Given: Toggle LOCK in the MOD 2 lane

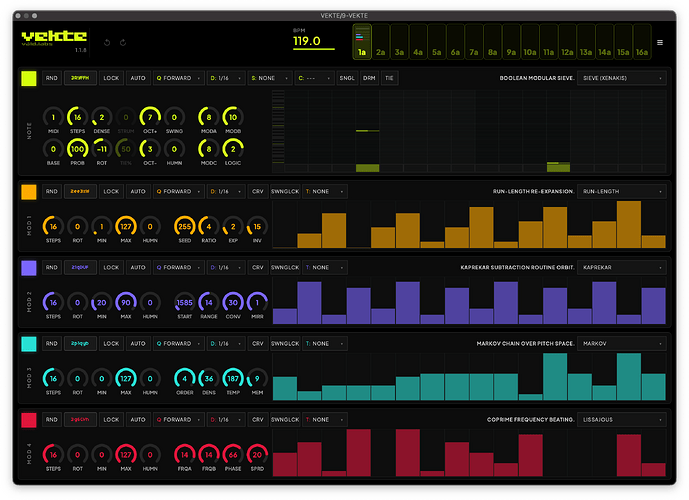Looking at the screenshot, I should [x=111, y=268].
